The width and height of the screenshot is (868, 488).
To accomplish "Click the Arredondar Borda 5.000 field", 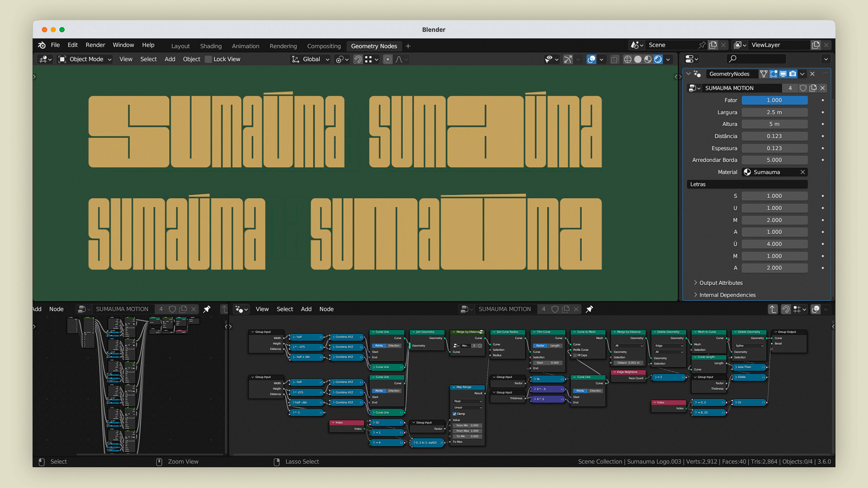I will click(774, 160).
